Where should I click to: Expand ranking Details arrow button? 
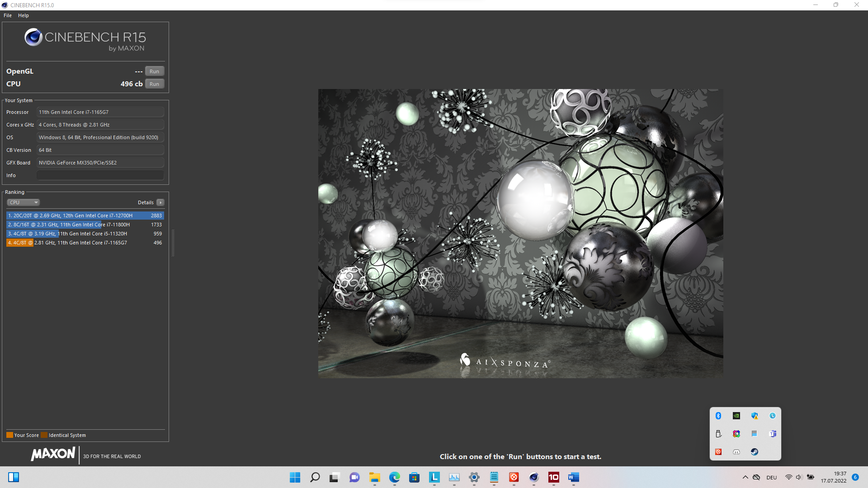[160, 202]
